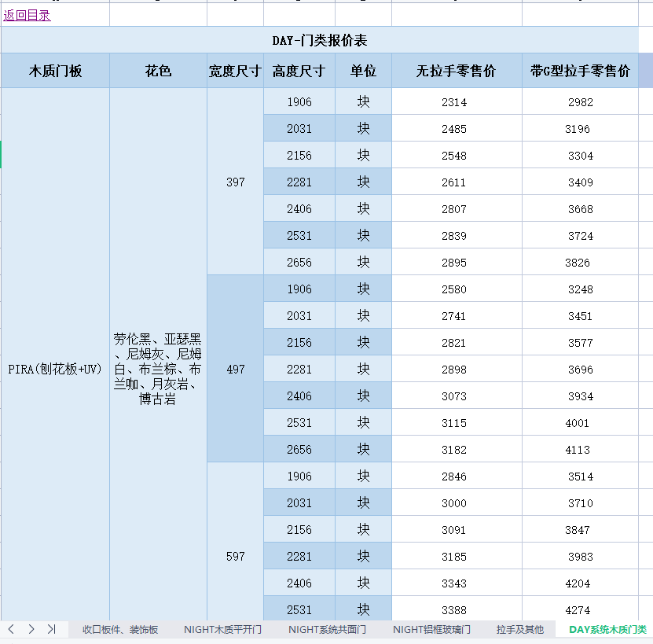Open the NIGHT系统共面门 sheet tab

pos(327,629)
